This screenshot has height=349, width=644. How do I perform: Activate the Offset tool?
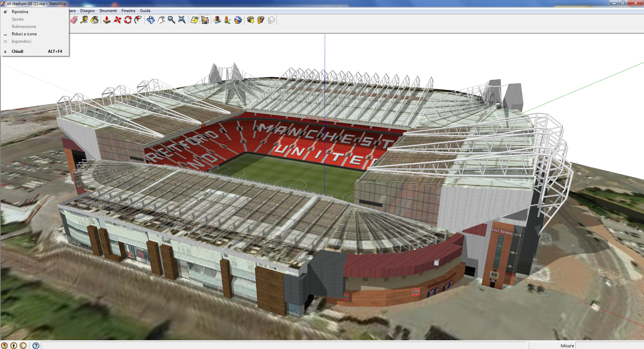(x=138, y=20)
